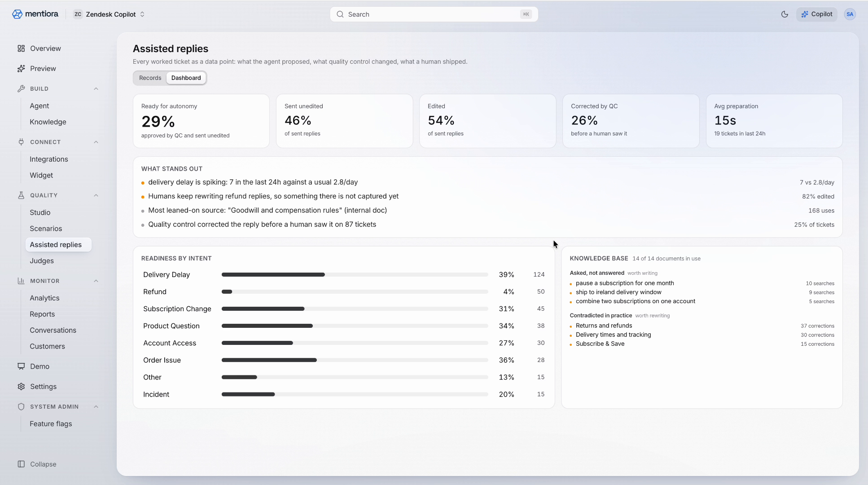Open Analytics in sidebar

pyautogui.click(x=44, y=298)
